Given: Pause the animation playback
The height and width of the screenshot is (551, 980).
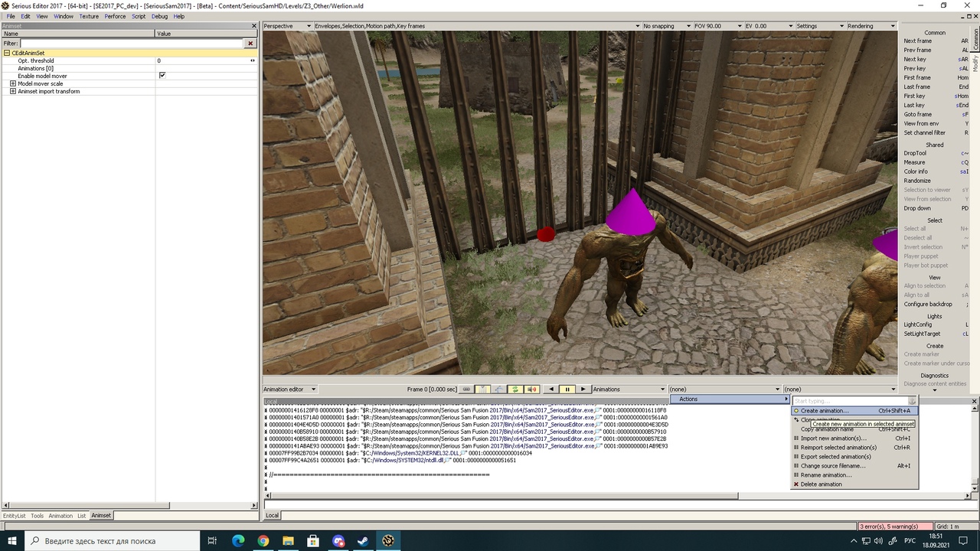Looking at the screenshot, I should click(567, 390).
